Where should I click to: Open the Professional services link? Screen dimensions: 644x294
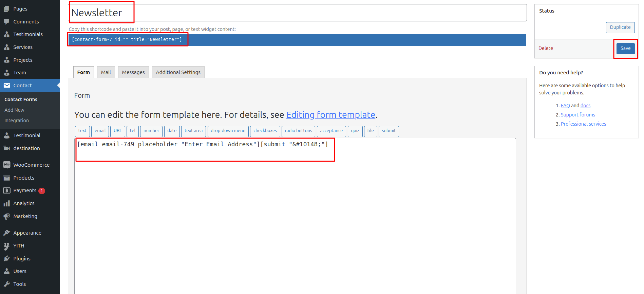tap(583, 124)
